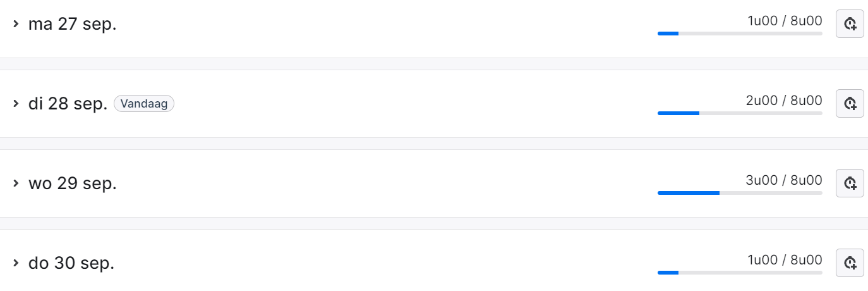Click the Vandaag badge

click(144, 104)
